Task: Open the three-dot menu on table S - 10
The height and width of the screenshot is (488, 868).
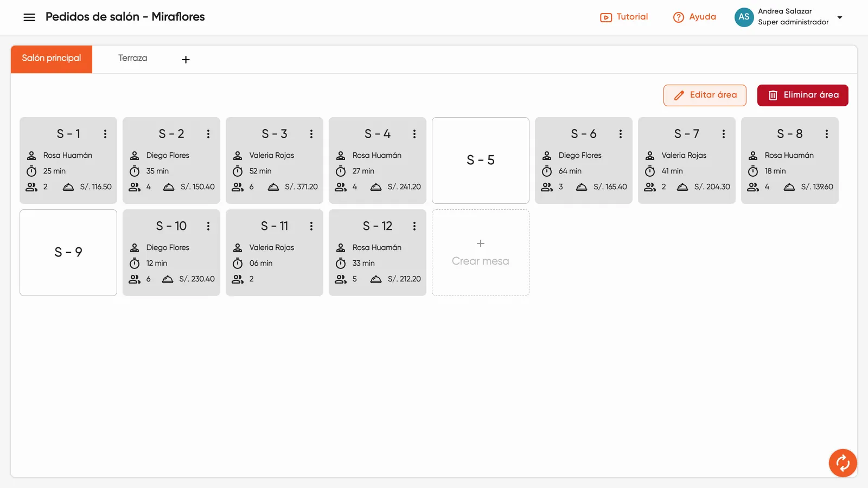Action: (208, 226)
